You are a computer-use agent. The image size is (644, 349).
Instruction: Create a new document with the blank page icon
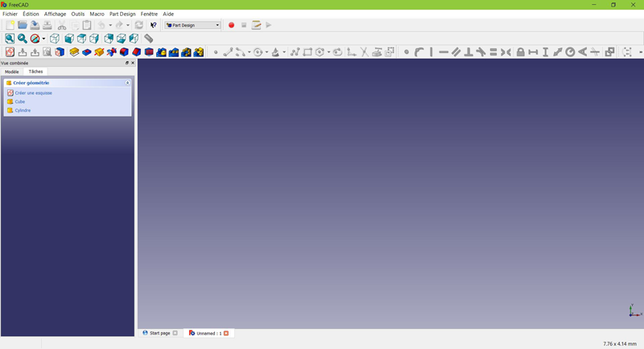(x=10, y=25)
